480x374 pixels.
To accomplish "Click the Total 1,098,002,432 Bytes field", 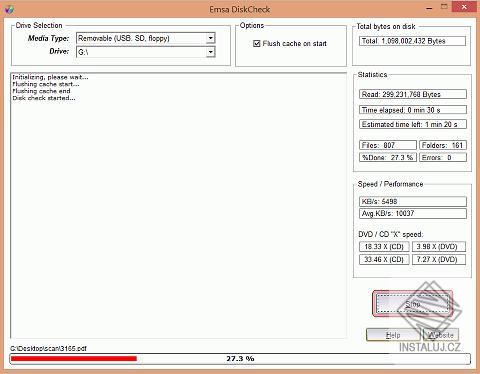I will click(412, 41).
